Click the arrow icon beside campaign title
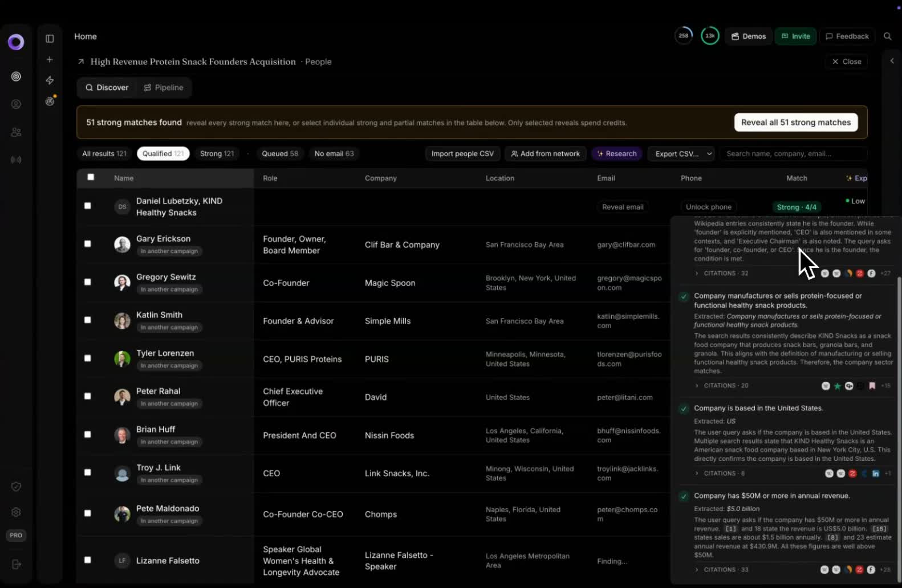 pos(81,62)
